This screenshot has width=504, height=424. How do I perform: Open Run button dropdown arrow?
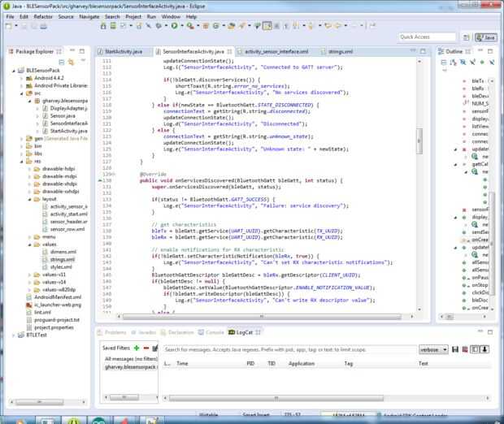(x=182, y=26)
